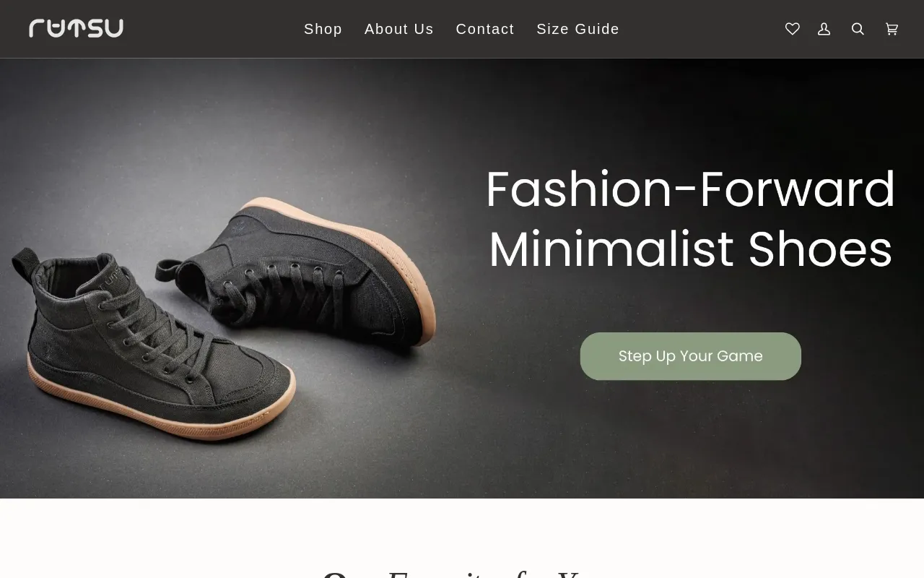The width and height of the screenshot is (924, 578).
Task: Click the search magnifier icon
Action: (858, 29)
